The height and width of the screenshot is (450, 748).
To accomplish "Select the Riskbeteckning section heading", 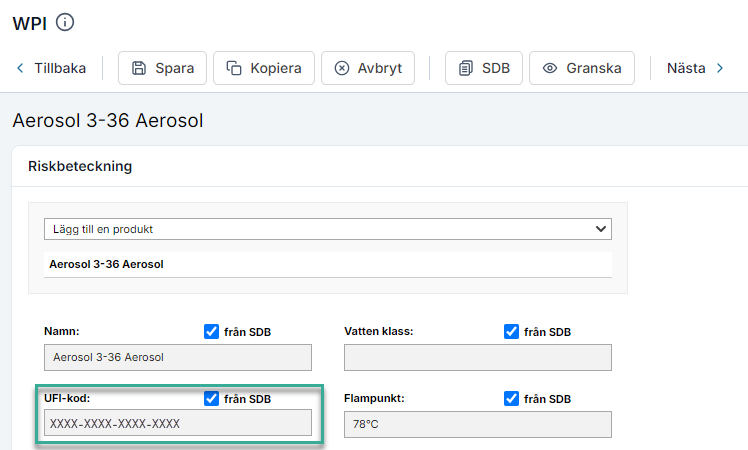I will 80,166.
